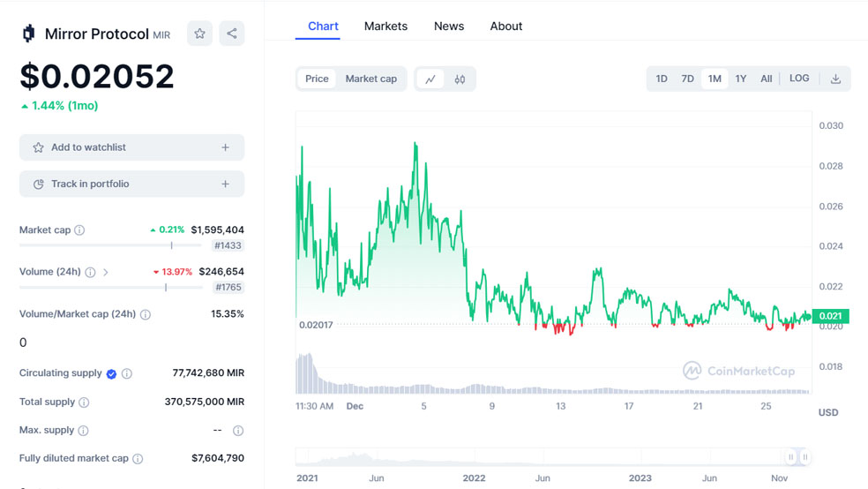Click the star favorite icon beside Mirror Protocol
The height and width of the screenshot is (489, 868).
199,34
